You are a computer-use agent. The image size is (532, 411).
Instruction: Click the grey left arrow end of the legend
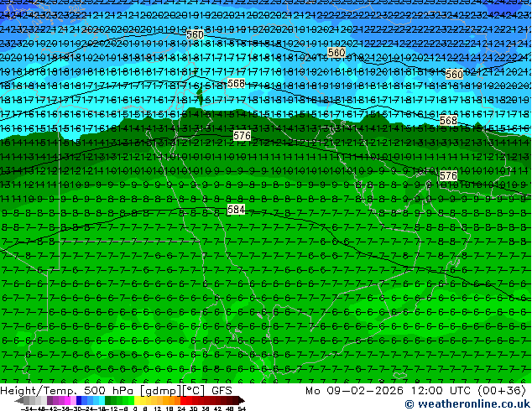point(19,400)
